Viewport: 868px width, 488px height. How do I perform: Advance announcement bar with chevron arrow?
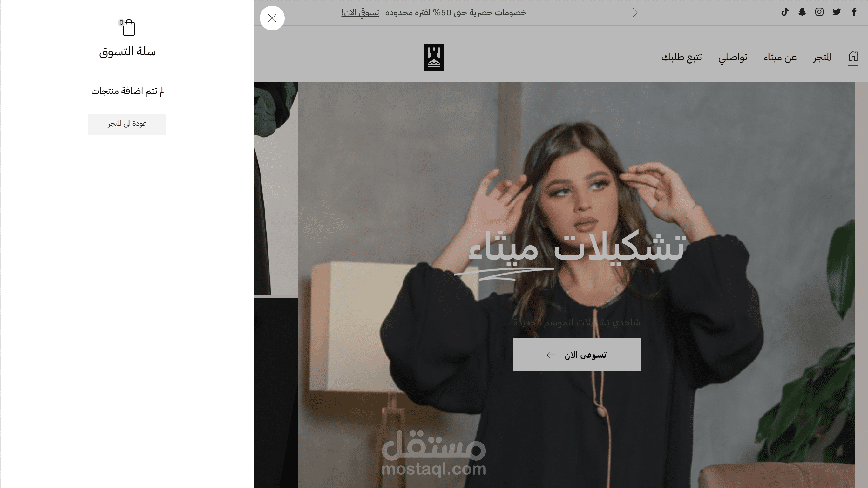click(635, 13)
